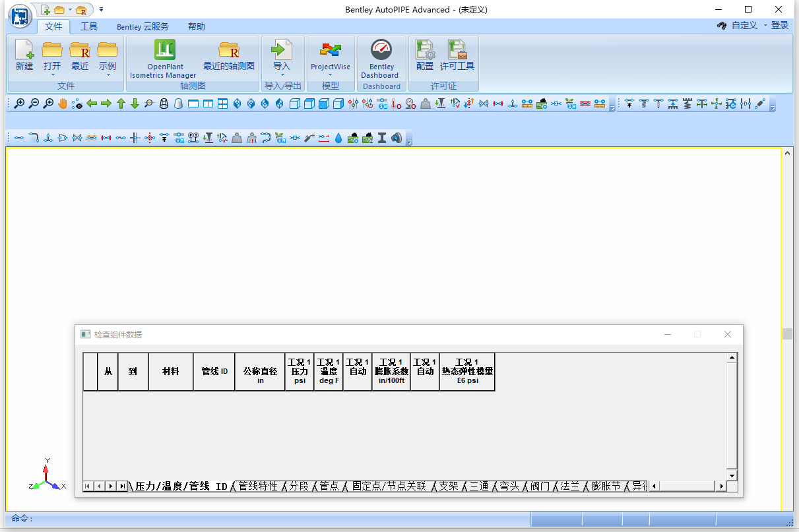Click the AutoPIPE application button
The width and height of the screenshot is (799, 532).
tap(21, 15)
